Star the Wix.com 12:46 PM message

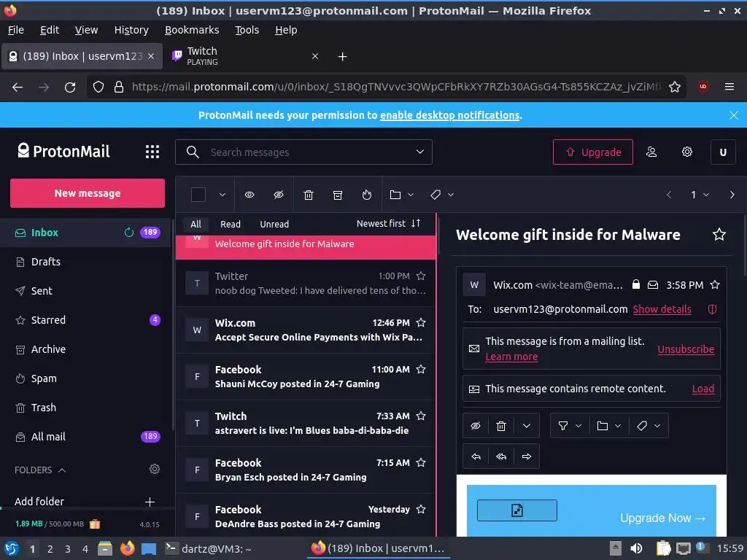[x=421, y=322]
